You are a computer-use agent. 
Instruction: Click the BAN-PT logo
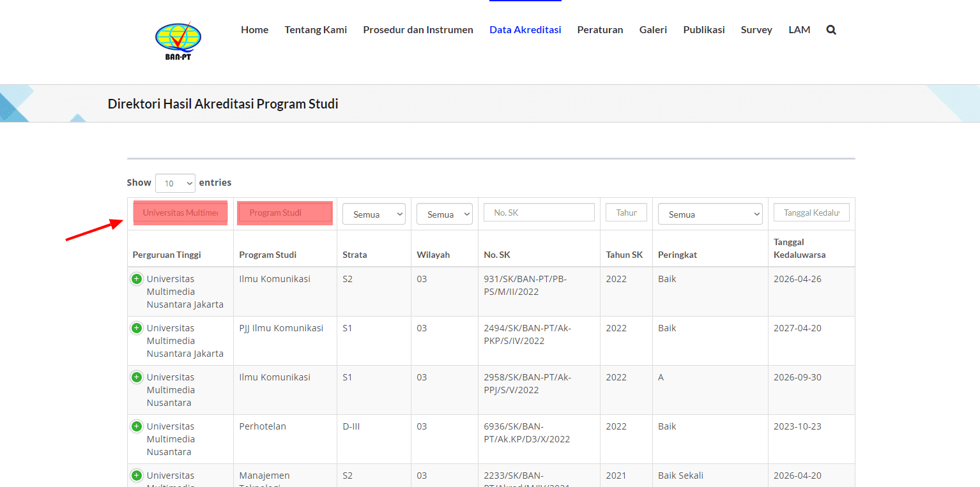pos(178,41)
